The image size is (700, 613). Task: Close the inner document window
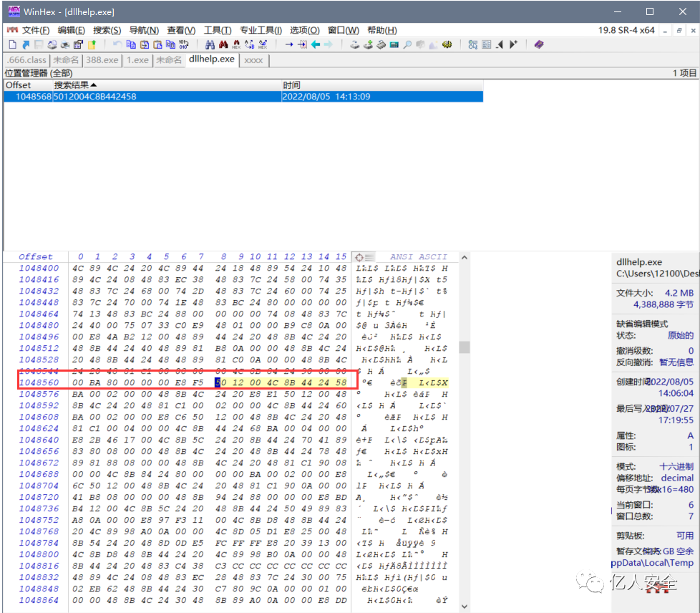click(x=693, y=30)
